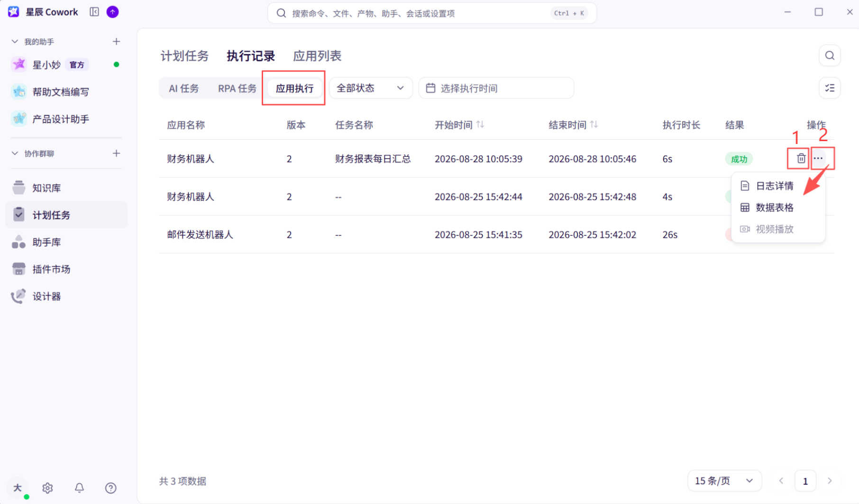Sort by 结束时间 column
This screenshot has width=859, height=504.
594,125
